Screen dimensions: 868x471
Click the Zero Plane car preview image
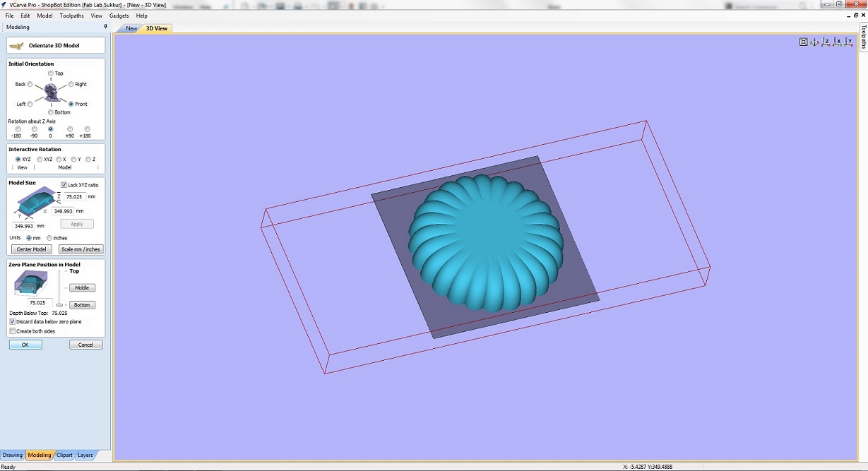(30, 285)
